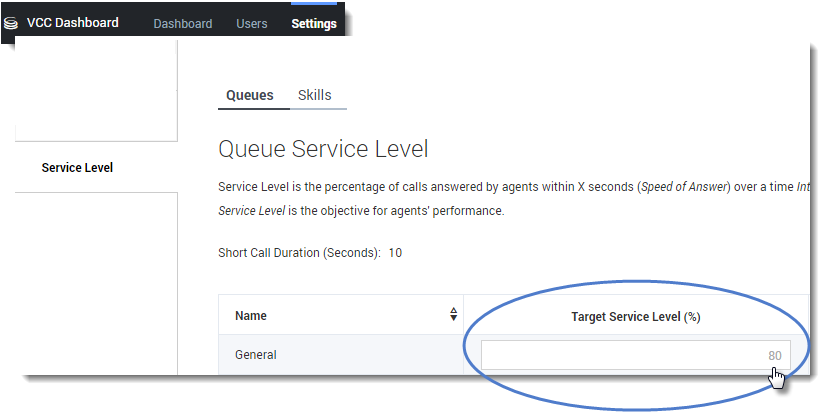Viewport: 825px width, 418px height.
Task: Click the empty sidebar panel above Service Level
Action: (x=95, y=95)
